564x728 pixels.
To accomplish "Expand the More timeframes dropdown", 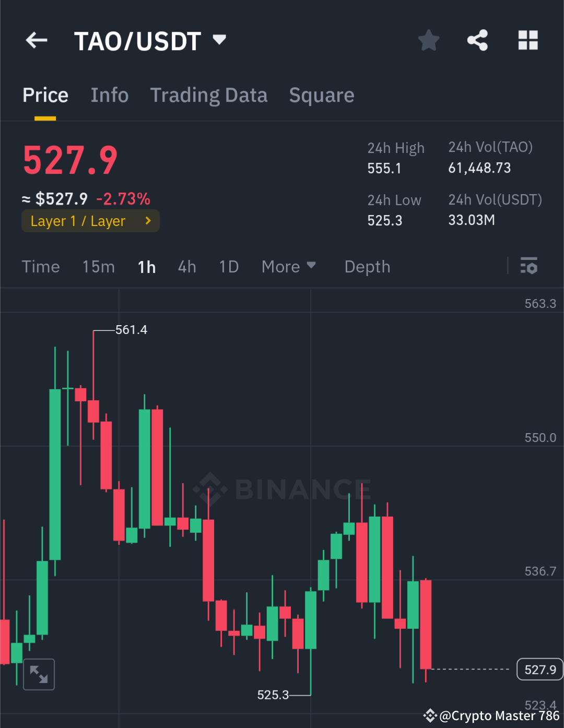I will coord(289,266).
